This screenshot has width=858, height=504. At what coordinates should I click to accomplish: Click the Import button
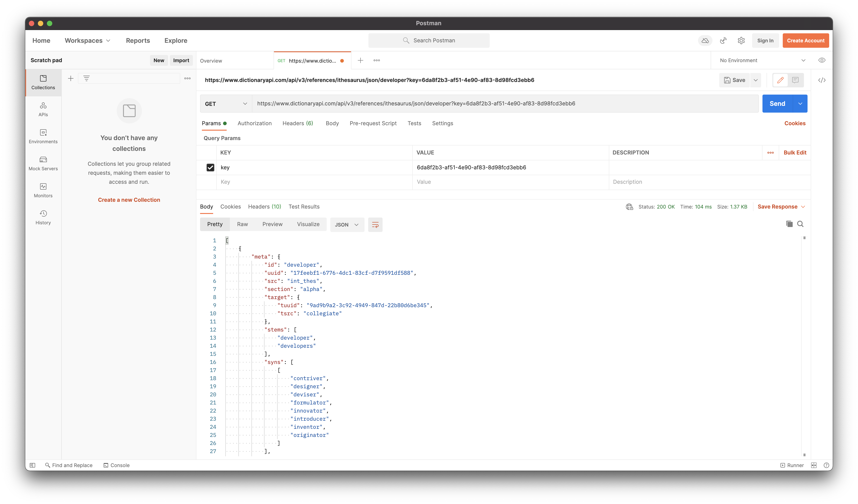point(181,60)
